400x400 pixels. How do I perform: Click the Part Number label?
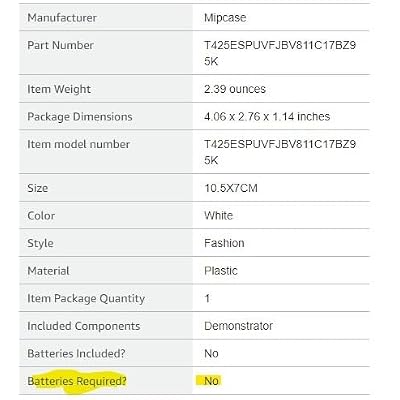[60, 45]
